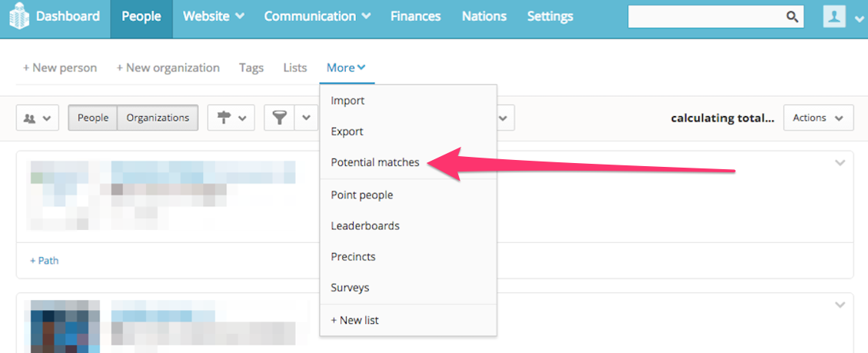Viewport: 868px width, 353px height.
Task: Click the + New person link
Action: click(60, 68)
